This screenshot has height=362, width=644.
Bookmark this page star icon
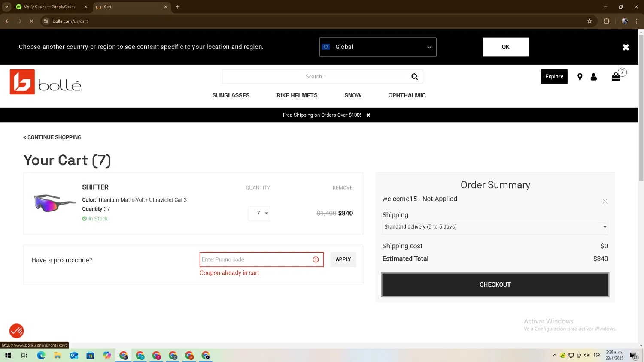coord(589,21)
